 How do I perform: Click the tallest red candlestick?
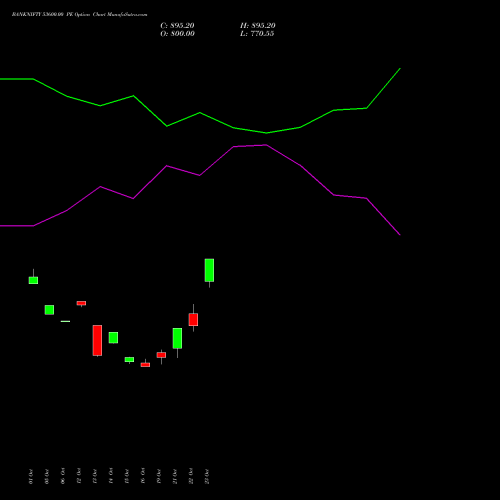point(97,340)
